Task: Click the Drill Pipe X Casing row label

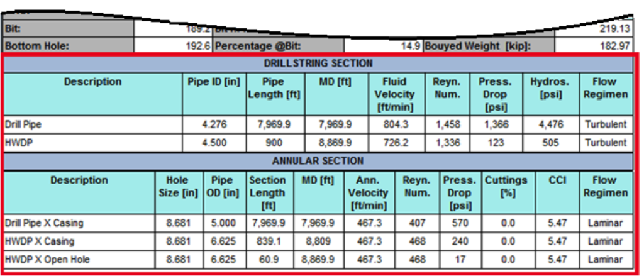Action: coord(44,223)
